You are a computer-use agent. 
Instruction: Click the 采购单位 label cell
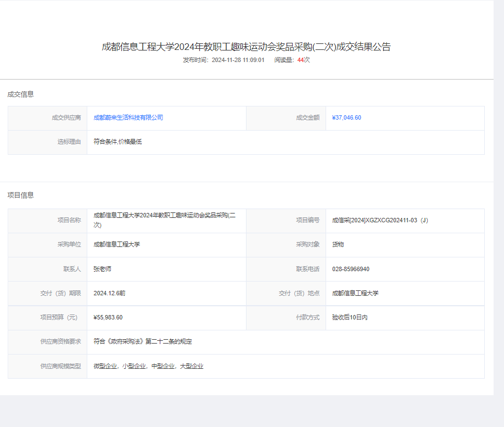(x=48, y=245)
